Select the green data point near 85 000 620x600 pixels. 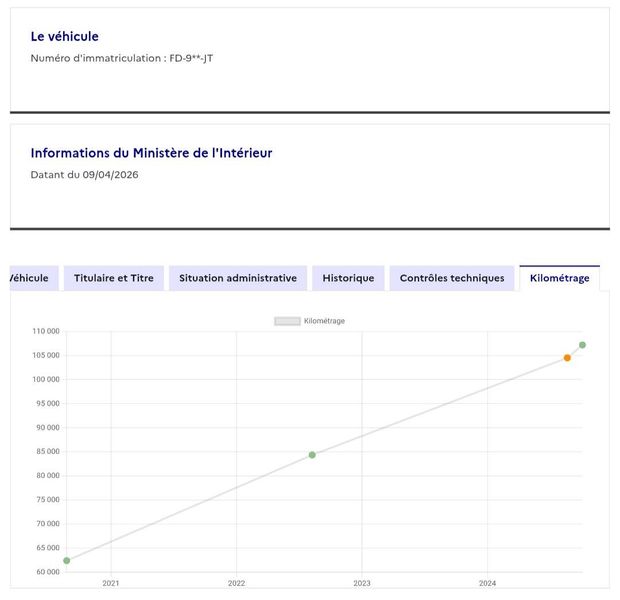tap(312, 455)
